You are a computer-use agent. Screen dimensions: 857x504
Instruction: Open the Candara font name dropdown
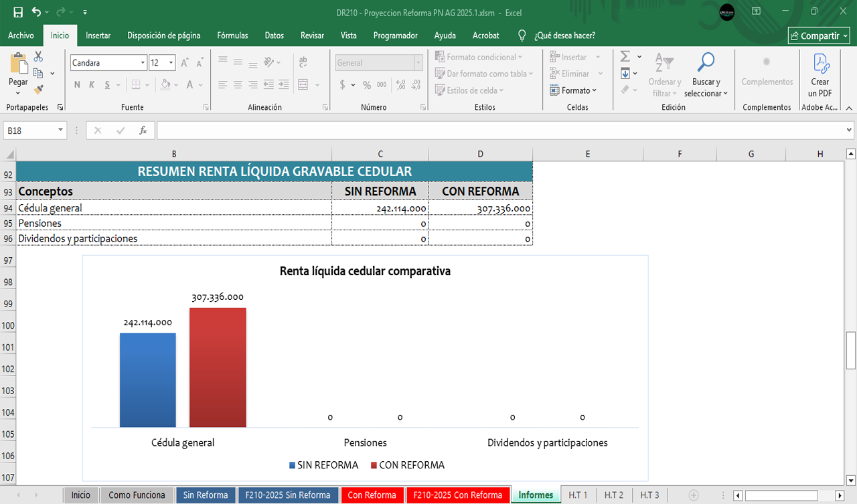click(x=143, y=63)
